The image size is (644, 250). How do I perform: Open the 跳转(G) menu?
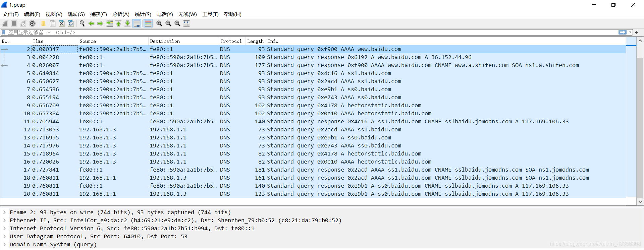[x=76, y=14]
